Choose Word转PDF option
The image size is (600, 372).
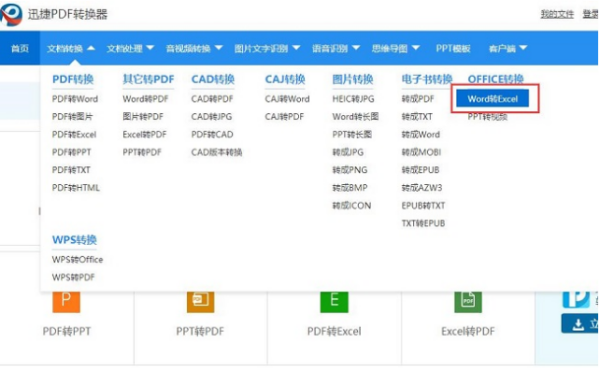[145, 99]
